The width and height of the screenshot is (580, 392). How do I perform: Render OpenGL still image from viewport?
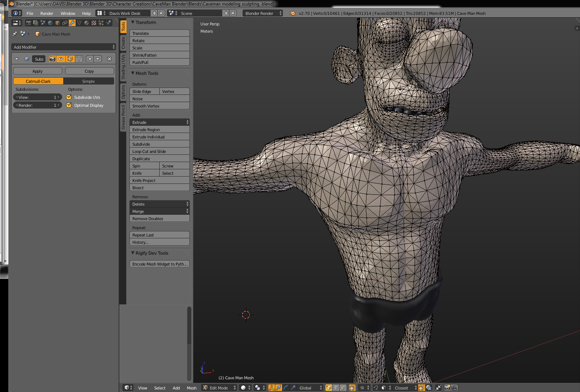(447, 388)
